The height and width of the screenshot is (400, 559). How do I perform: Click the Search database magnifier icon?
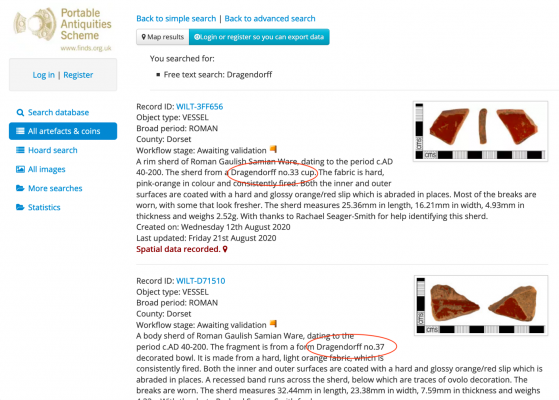pos(20,113)
